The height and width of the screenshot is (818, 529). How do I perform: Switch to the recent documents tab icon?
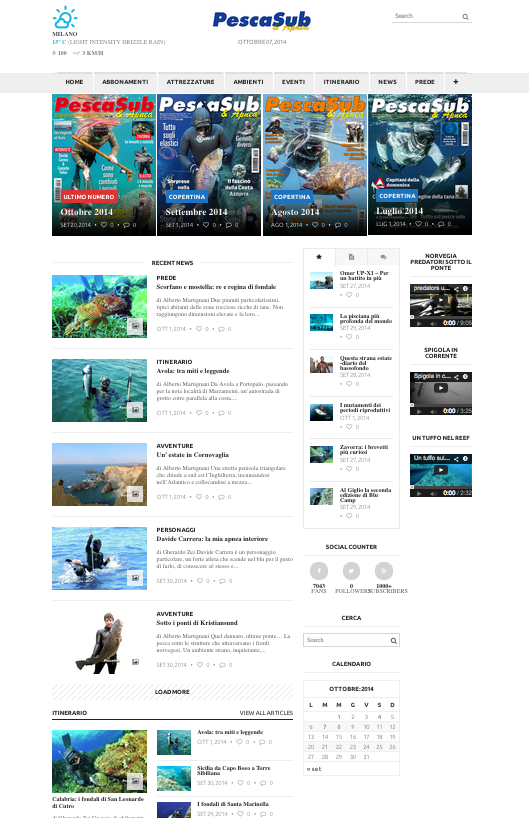pos(351,257)
